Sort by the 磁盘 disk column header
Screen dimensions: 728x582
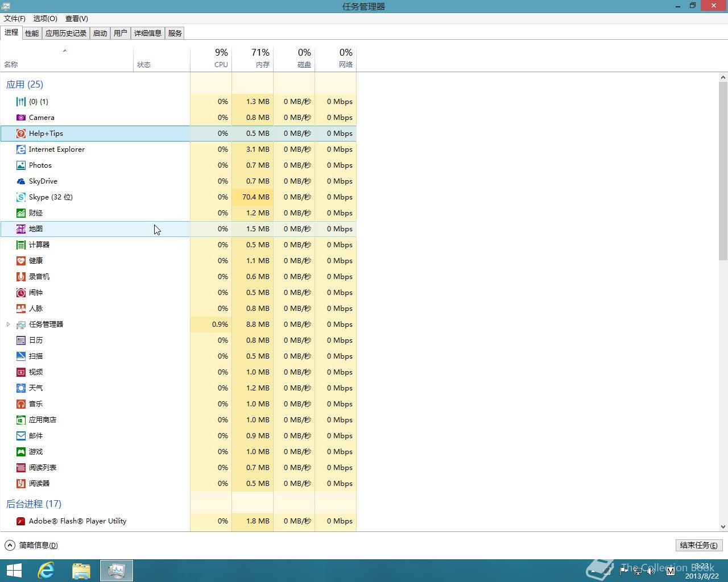[x=294, y=59]
